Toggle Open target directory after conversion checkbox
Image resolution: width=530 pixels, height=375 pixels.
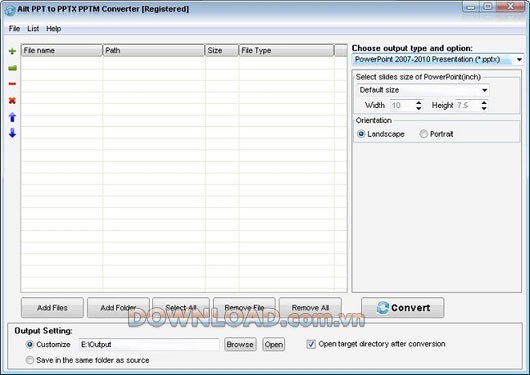click(x=311, y=344)
